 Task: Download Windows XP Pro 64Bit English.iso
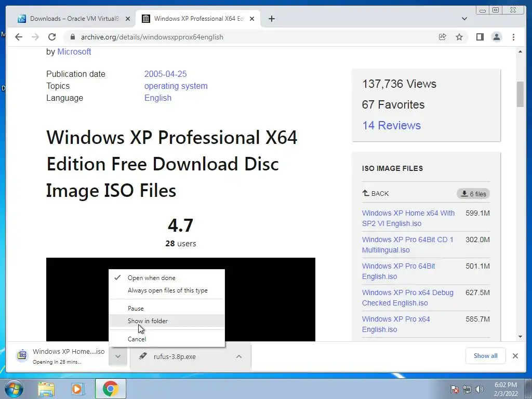click(x=398, y=271)
